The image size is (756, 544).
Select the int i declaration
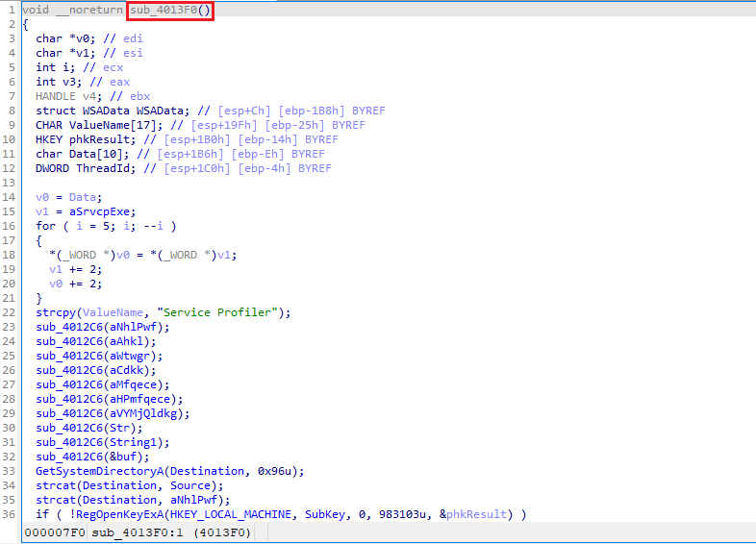[x=56, y=67]
